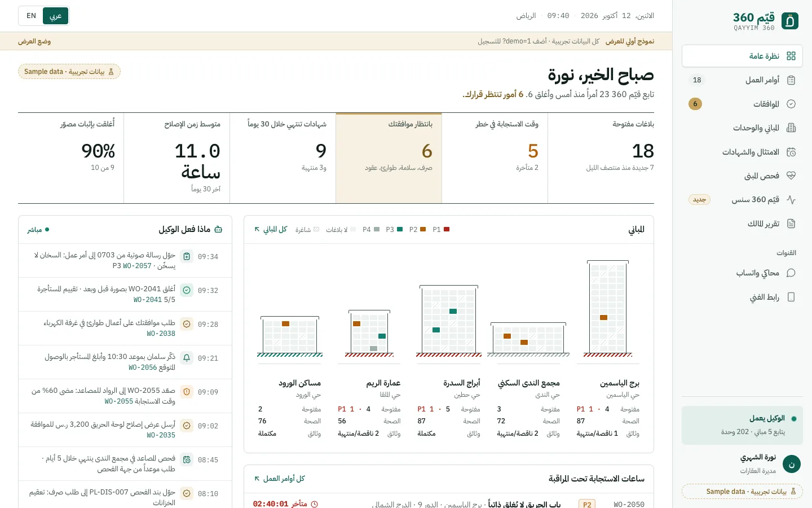Click the 09:21 reminder bell icon
The height and width of the screenshot is (508, 812).
[x=187, y=358]
